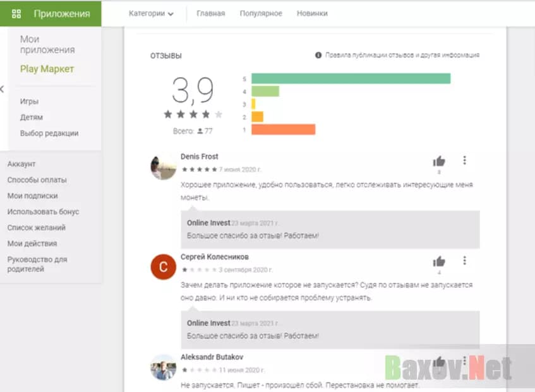
Task: Collapse the sidebar with left arrow
Action: pyautogui.click(x=3, y=89)
